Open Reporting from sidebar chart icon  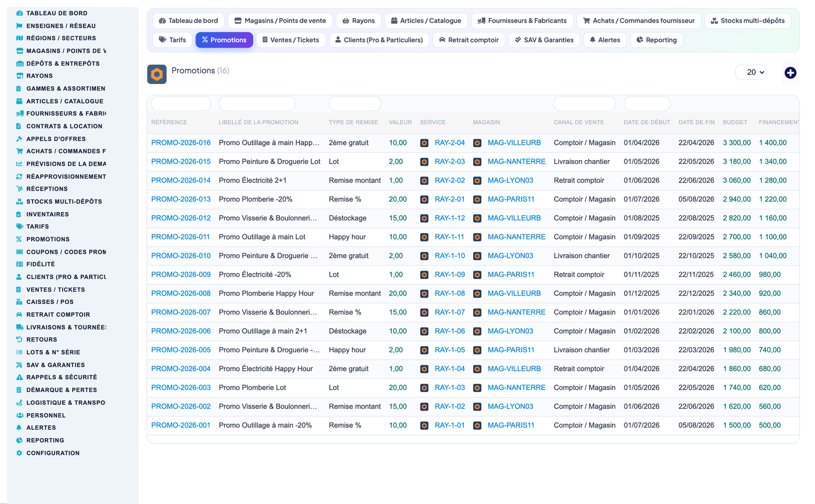[19, 440]
